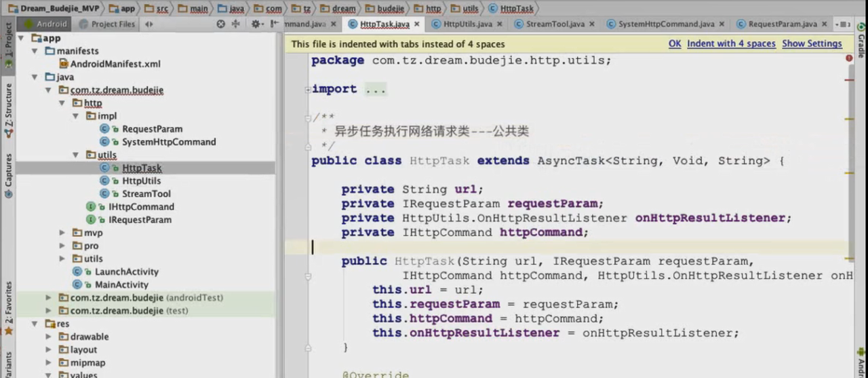The image size is (868, 378).
Task: Unfold the collapsed import block
Action: (x=376, y=89)
